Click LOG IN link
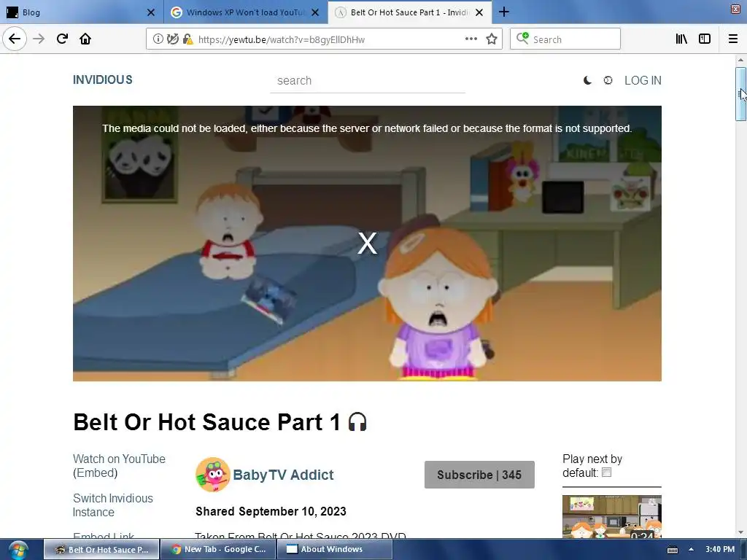The width and height of the screenshot is (747, 560). 643,80
